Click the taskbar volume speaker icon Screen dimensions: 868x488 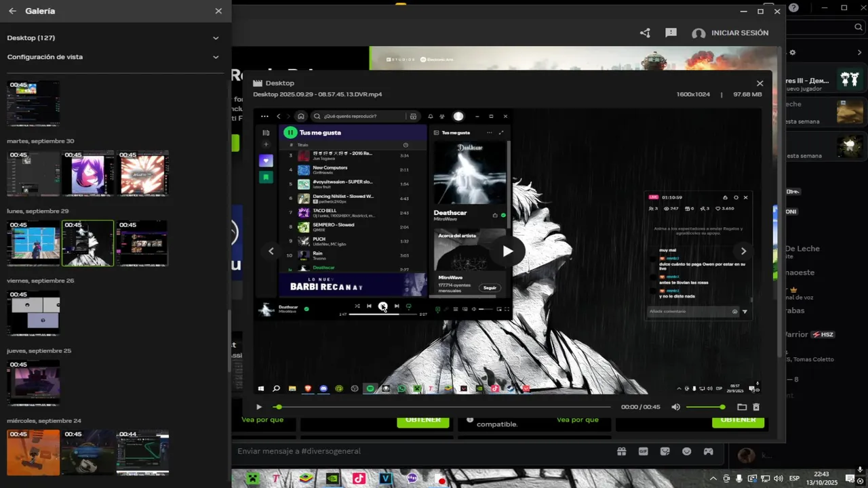(778, 479)
